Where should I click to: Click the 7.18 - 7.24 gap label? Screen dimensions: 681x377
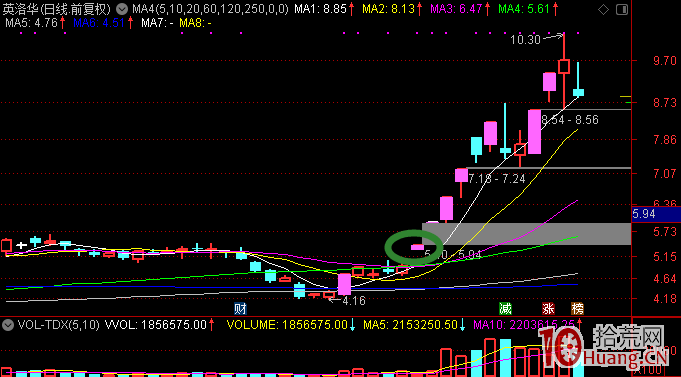tap(497, 179)
